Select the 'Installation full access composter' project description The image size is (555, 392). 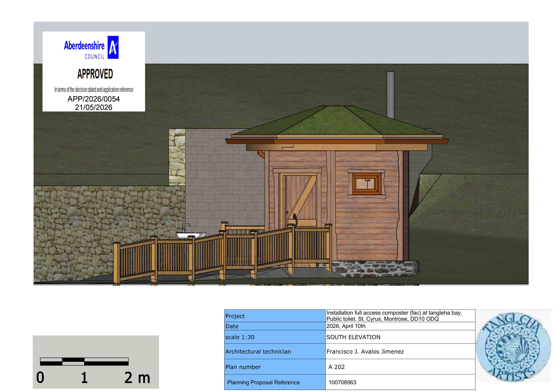pyautogui.click(x=394, y=316)
